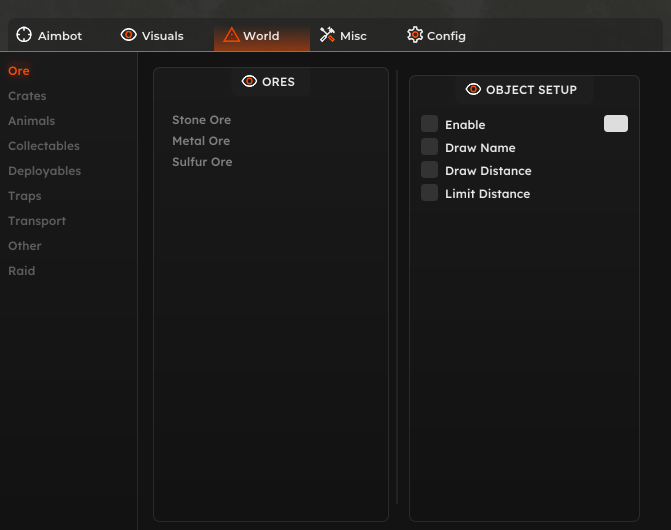Select the Traps category

tap(25, 196)
